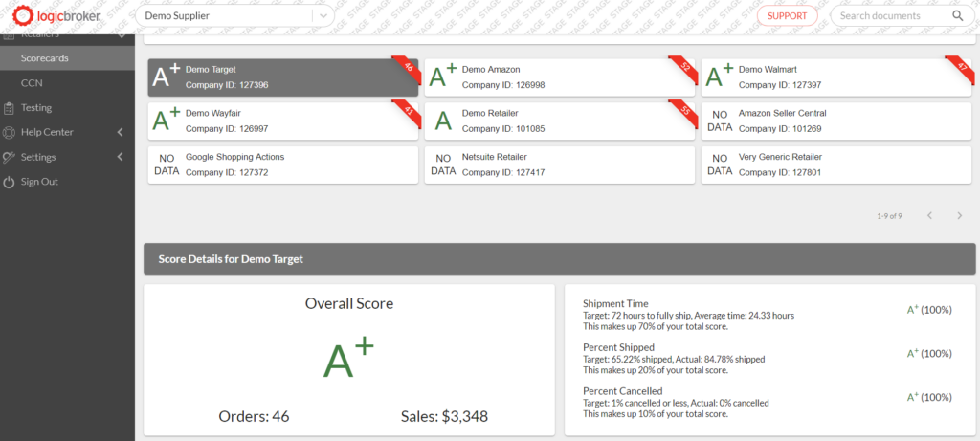Click the Help Center lifebuoy icon

click(x=9, y=132)
